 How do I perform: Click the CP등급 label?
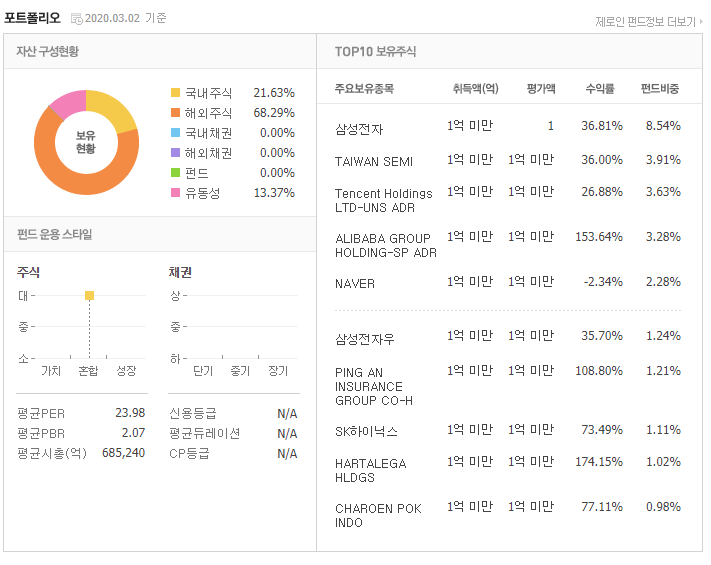[190, 453]
